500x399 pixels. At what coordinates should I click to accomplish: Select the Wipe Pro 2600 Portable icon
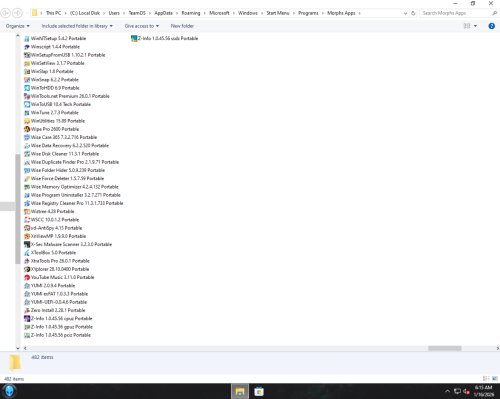pyautogui.click(x=27, y=129)
